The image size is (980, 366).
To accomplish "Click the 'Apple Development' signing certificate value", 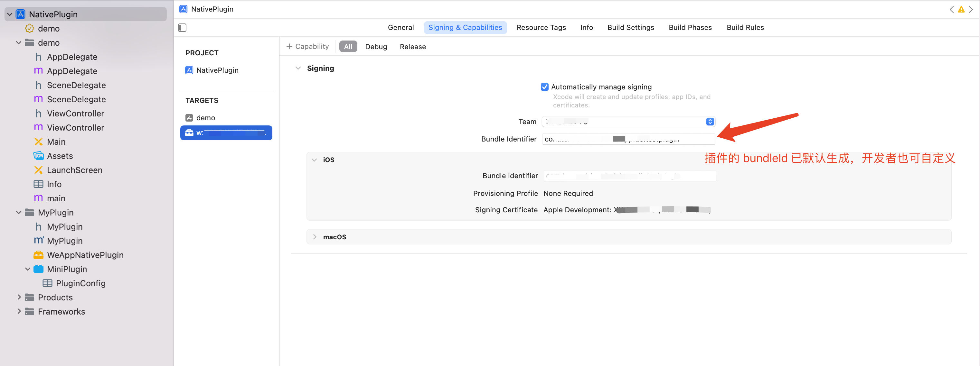I will click(x=627, y=210).
